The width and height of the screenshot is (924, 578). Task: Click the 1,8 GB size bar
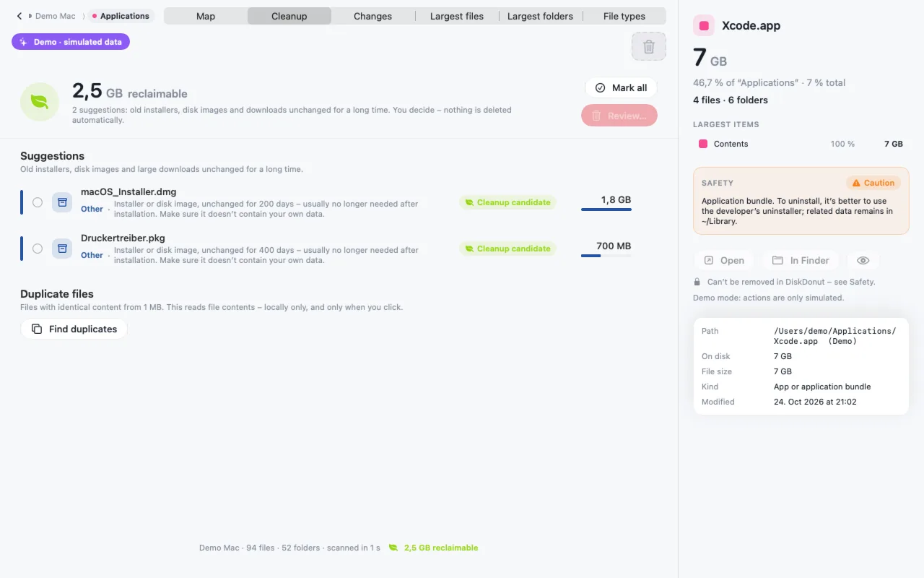click(x=606, y=210)
